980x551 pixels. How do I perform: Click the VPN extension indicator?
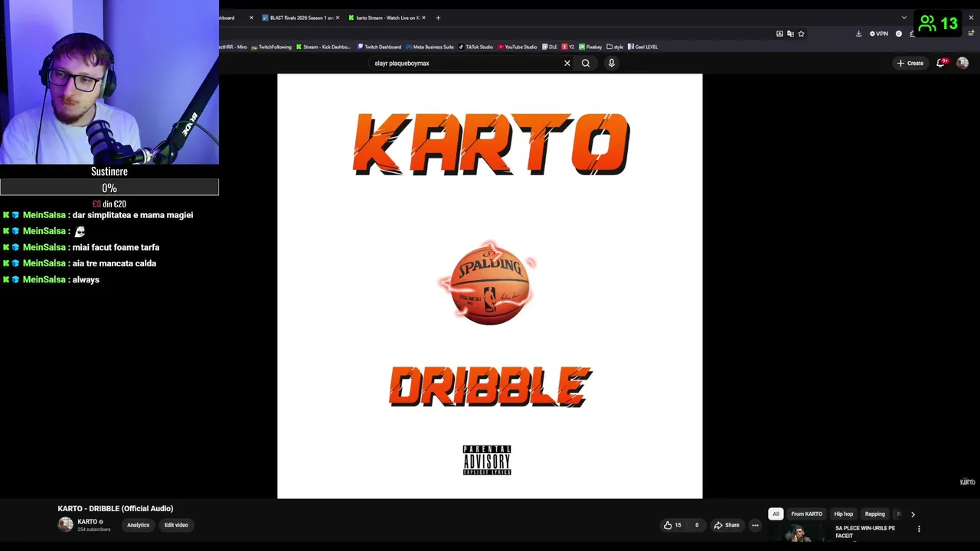tap(879, 34)
